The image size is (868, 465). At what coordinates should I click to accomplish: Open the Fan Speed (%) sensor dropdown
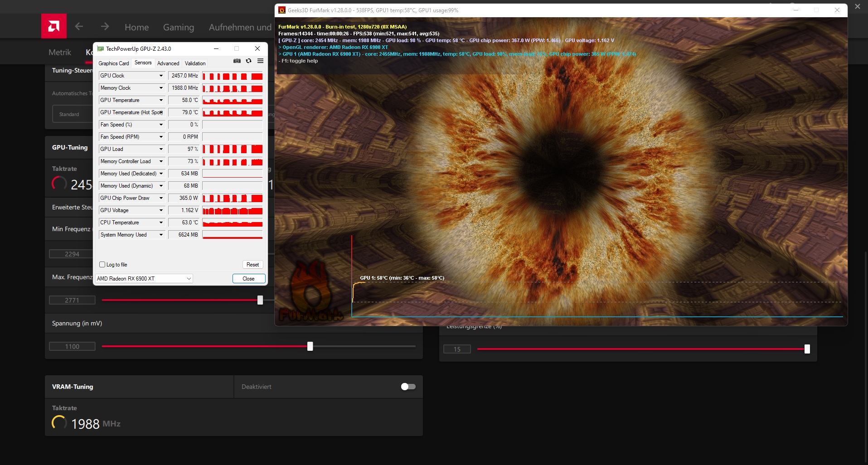pyautogui.click(x=161, y=125)
